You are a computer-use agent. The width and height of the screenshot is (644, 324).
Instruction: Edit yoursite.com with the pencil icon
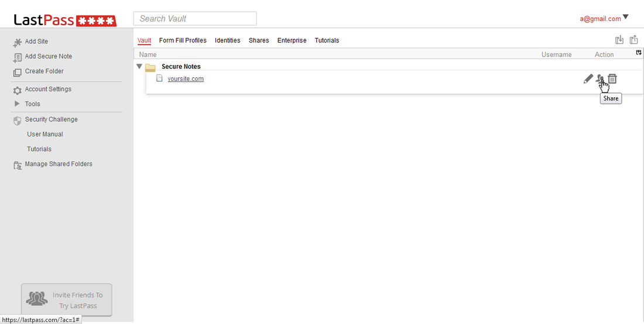[588, 79]
